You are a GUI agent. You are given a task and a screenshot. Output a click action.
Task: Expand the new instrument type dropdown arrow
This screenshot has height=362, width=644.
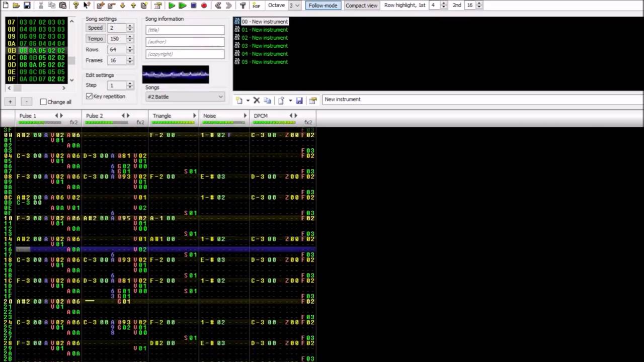coord(248,100)
